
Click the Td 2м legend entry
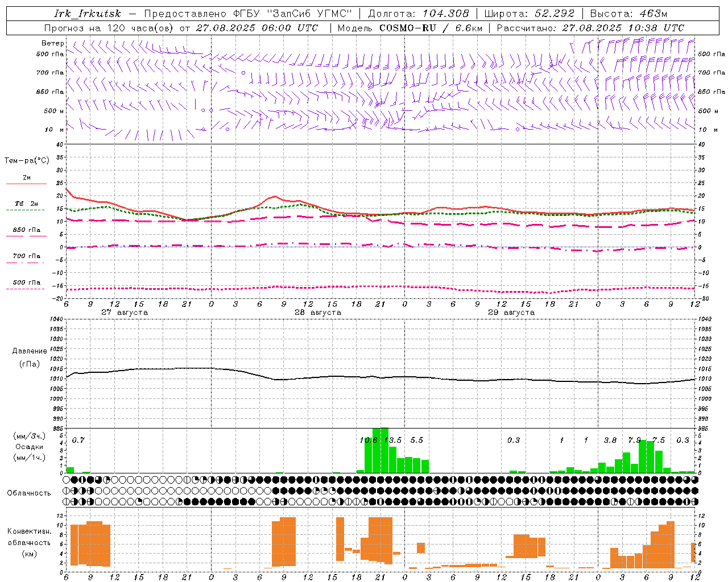26,203
